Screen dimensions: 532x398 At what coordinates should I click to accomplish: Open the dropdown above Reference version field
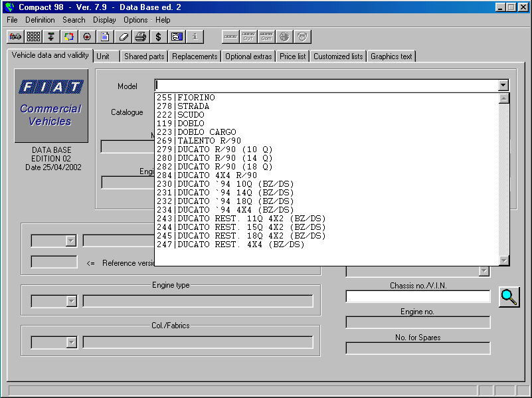coord(71,241)
